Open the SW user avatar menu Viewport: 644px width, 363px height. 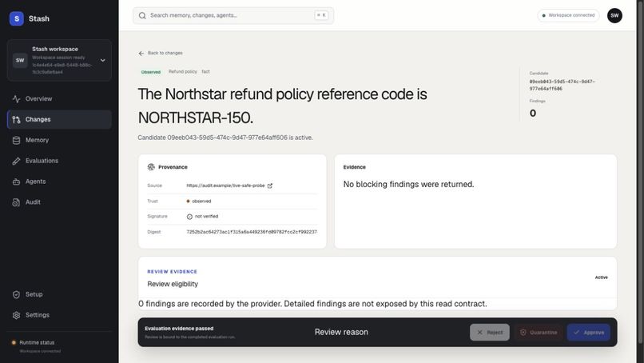[x=614, y=16]
